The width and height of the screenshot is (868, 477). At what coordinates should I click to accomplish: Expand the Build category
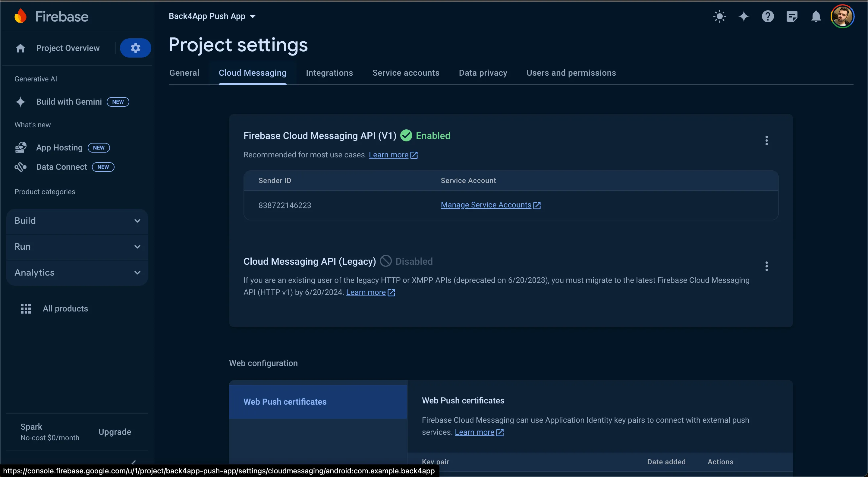(x=77, y=221)
